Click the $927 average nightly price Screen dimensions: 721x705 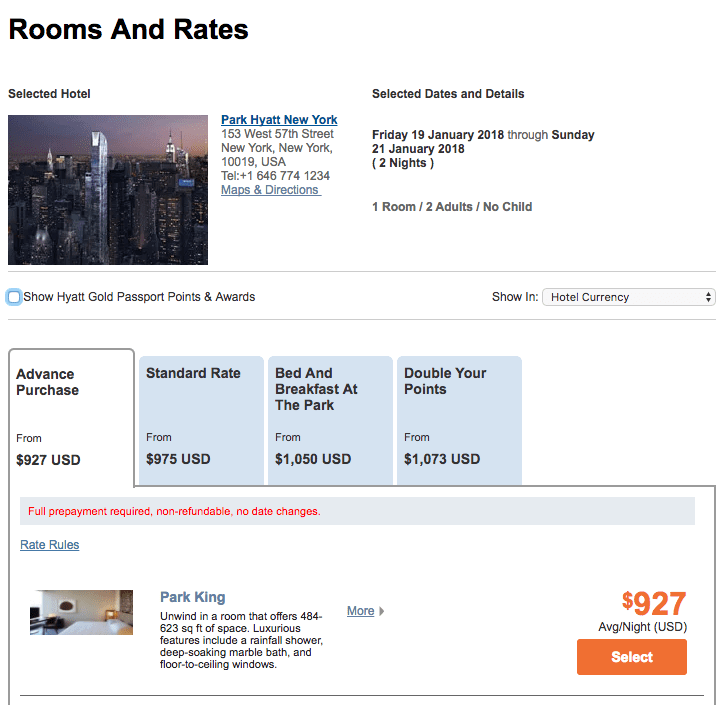654,604
